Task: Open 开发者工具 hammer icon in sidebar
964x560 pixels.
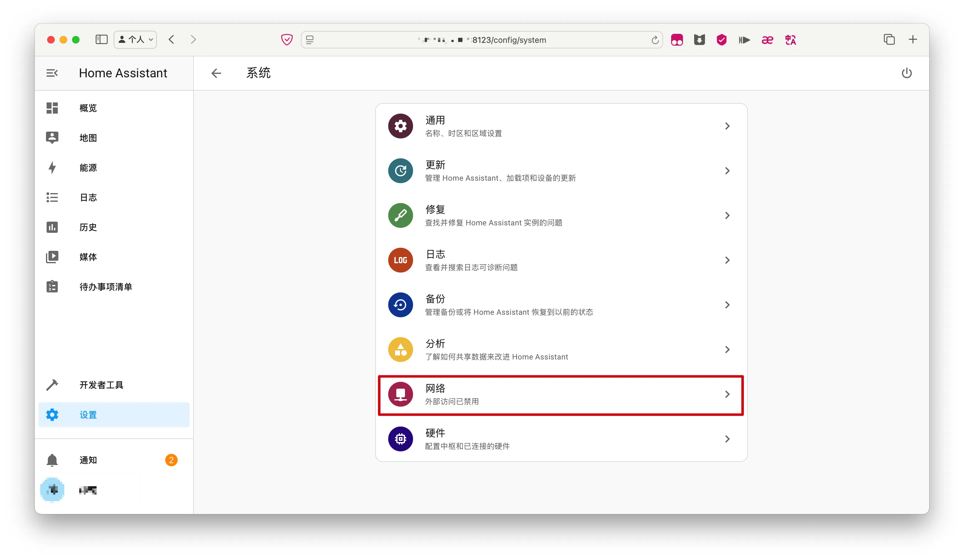Action: (x=52, y=385)
